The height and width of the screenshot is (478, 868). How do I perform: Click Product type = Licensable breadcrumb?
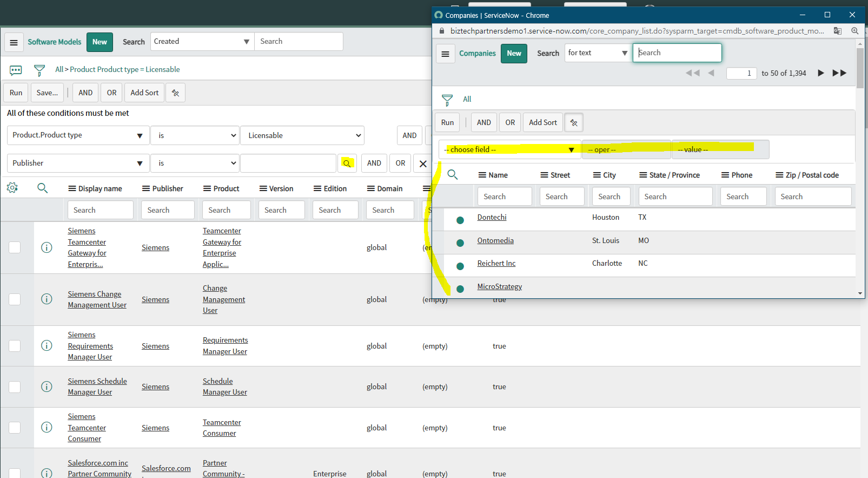click(125, 69)
